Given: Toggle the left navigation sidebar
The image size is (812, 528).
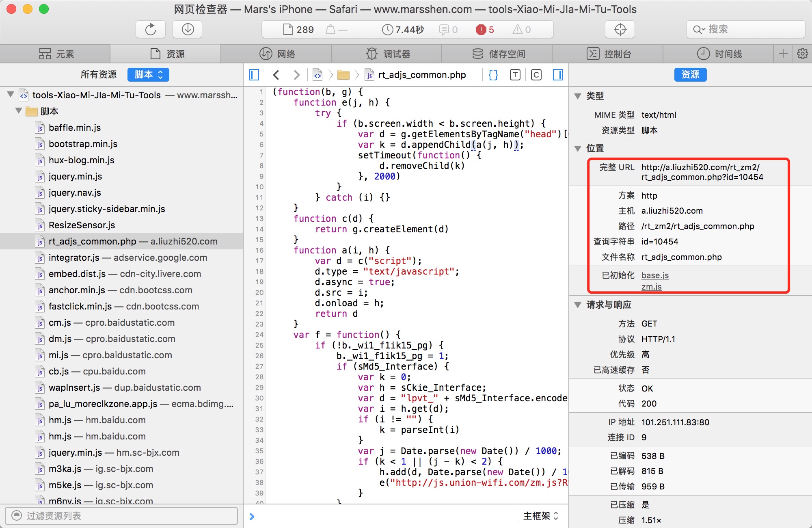Looking at the screenshot, I should pyautogui.click(x=254, y=75).
